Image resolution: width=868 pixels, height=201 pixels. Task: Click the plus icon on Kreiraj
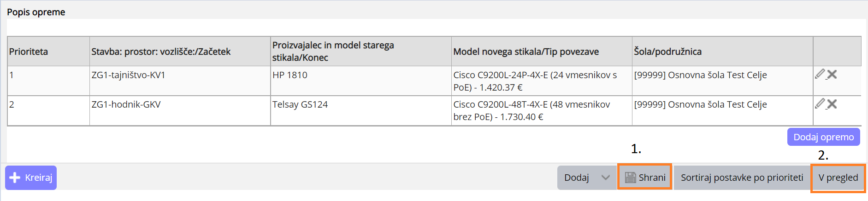pos(15,178)
